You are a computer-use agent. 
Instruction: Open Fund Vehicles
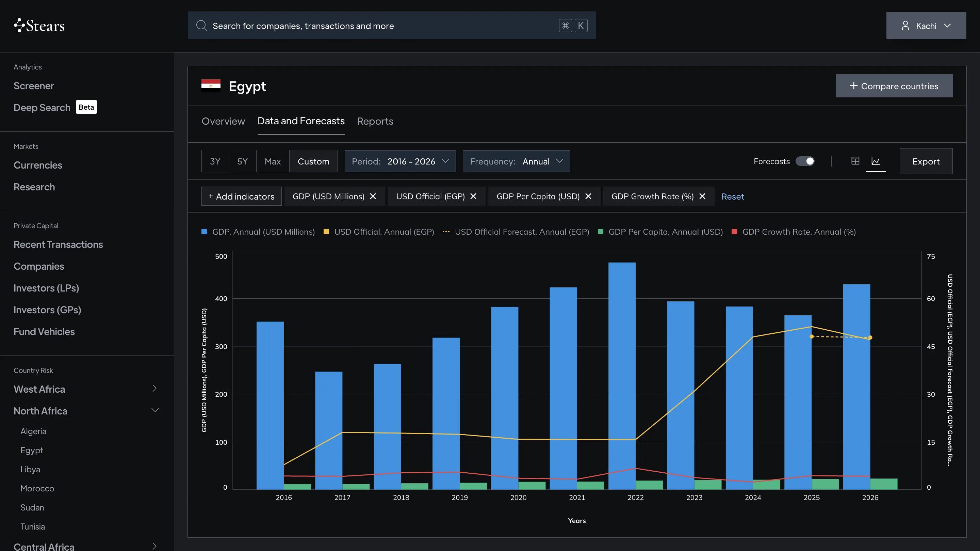tap(44, 331)
